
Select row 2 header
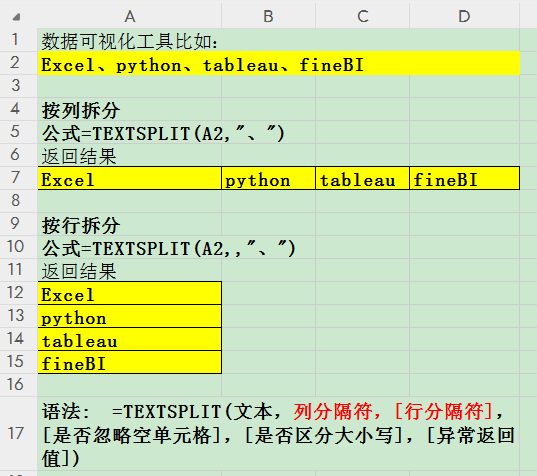point(18,63)
